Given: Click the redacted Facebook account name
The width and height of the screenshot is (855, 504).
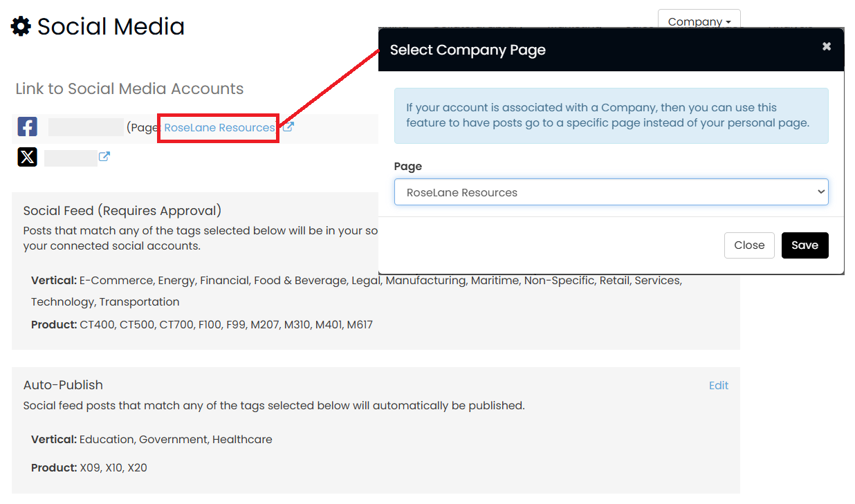Looking at the screenshot, I should 86,127.
